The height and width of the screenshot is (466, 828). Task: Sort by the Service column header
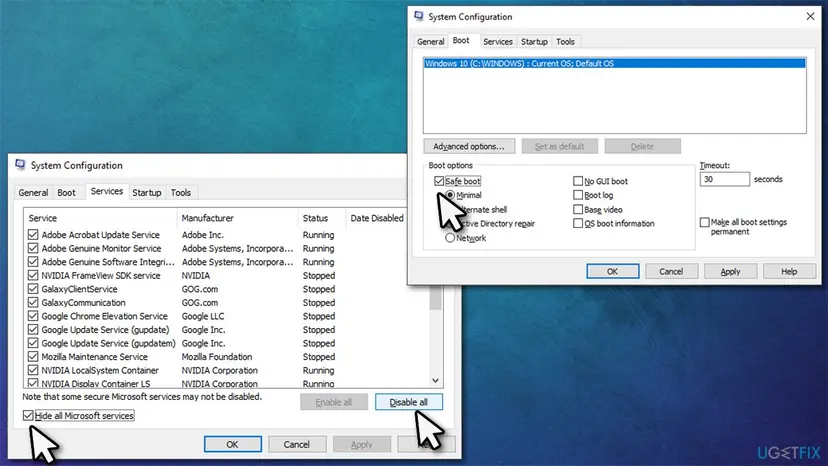(100, 218)
